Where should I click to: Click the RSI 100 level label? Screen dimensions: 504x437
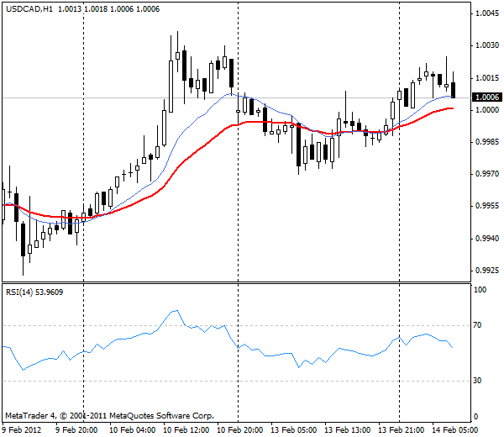[480, 290]
